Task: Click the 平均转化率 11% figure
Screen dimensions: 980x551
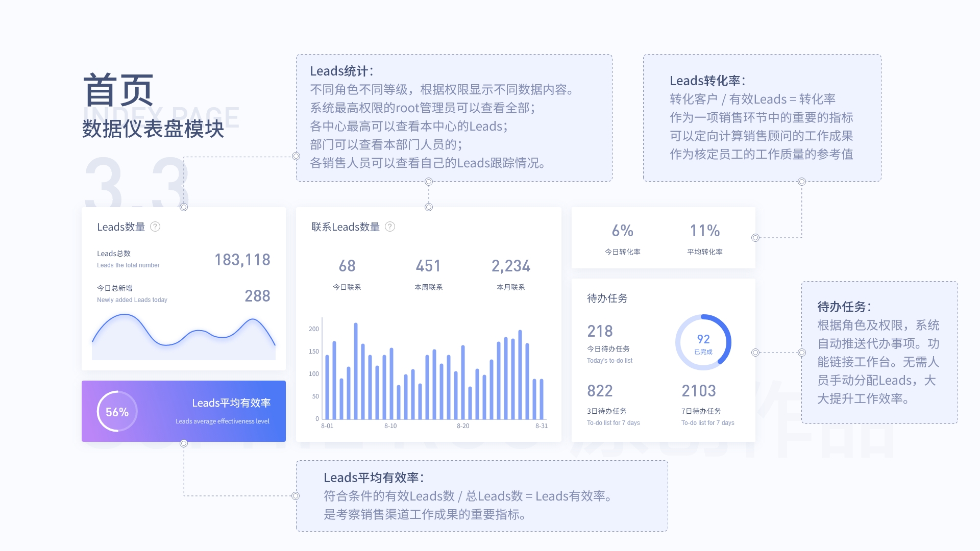Action: point(704,231)
